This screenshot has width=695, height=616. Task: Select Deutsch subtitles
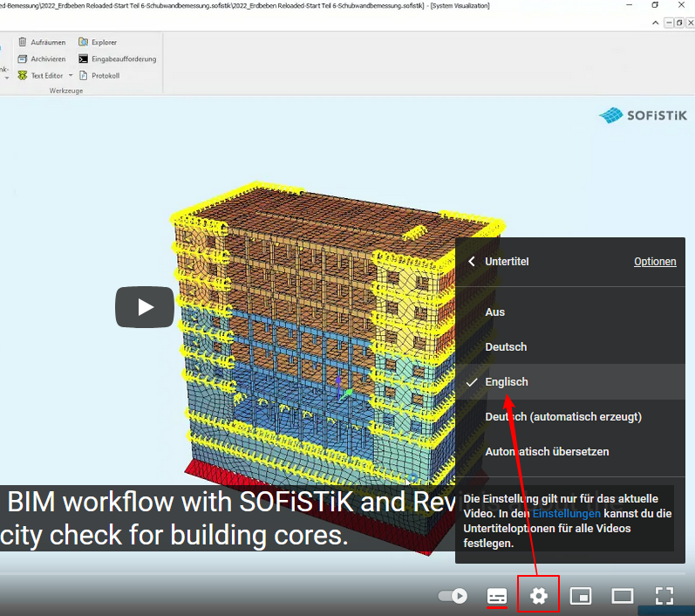coord(570,346)
